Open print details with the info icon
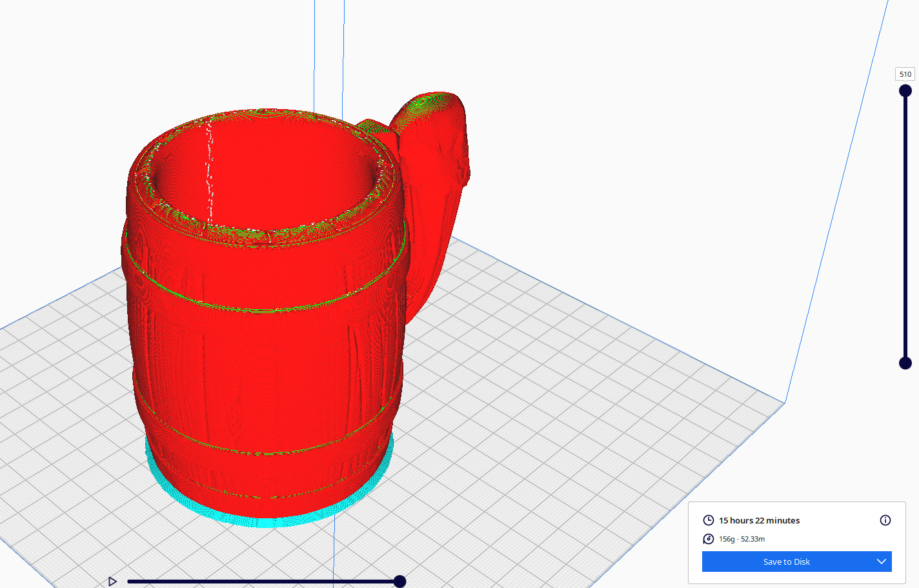The height and width of the screenshot is (588, 919). coord(887,520)
